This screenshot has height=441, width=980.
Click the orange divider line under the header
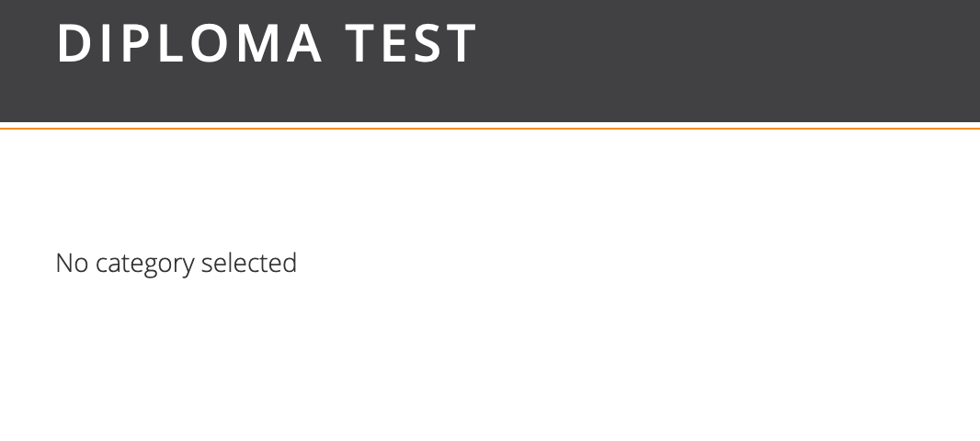click(490, 129)
